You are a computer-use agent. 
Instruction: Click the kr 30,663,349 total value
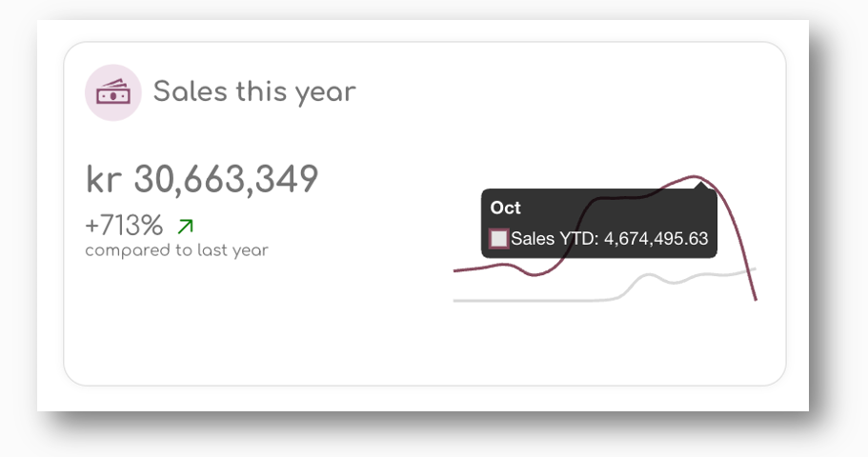click(202, 179)
